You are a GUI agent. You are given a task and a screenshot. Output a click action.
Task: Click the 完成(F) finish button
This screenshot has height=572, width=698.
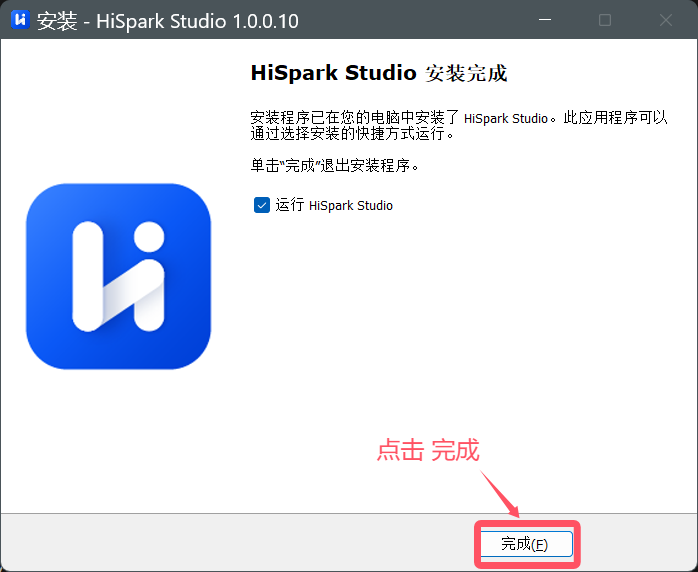tap(527, 544)
